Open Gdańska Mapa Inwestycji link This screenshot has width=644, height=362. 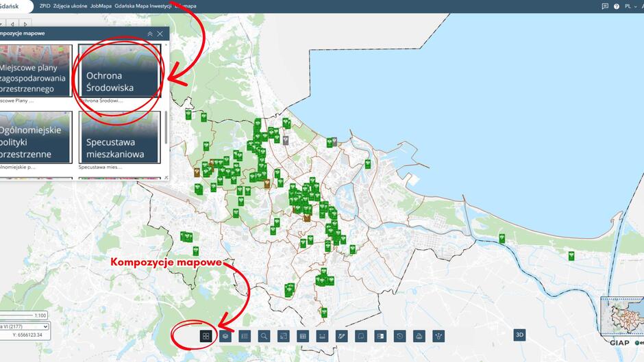[143, 6]
